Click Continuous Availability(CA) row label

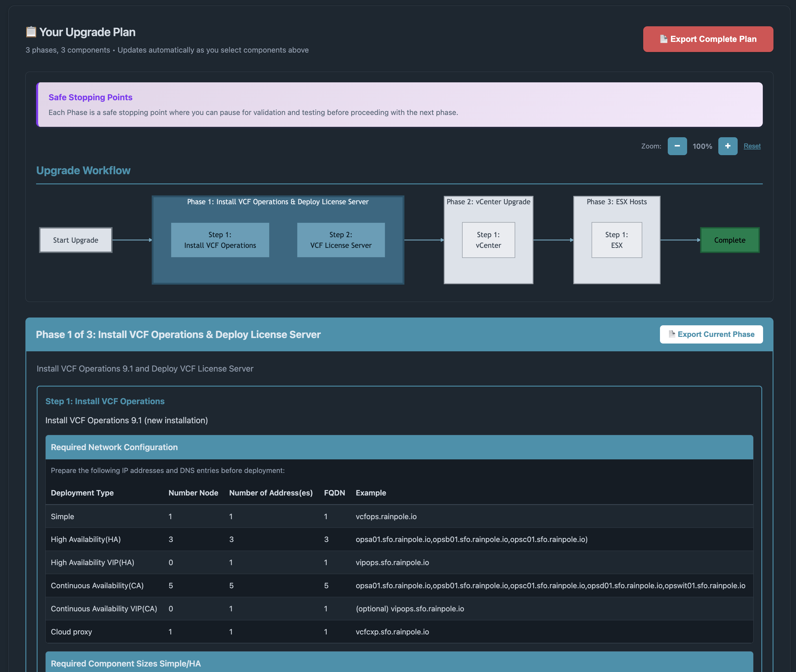pyautogui.click(x=97, y=586)
